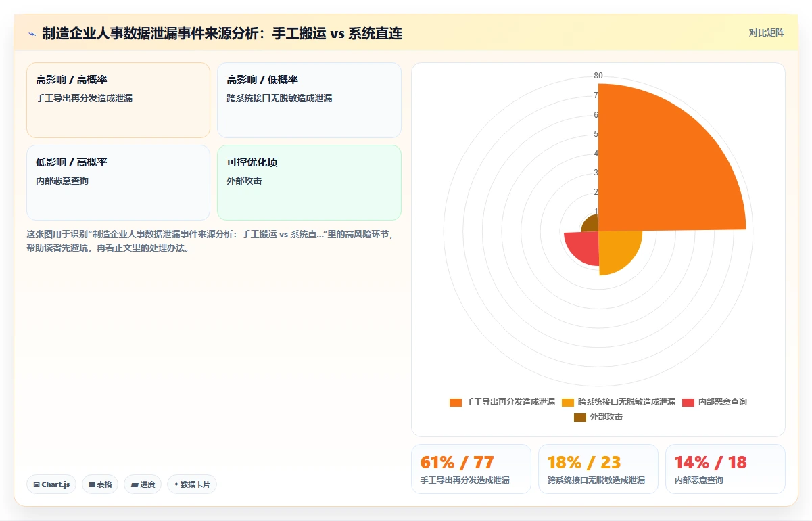Click 内部恶意查询 text in matrix card
Image resolution: width=812 pixels, height=521 pixels.
(62, 181)
